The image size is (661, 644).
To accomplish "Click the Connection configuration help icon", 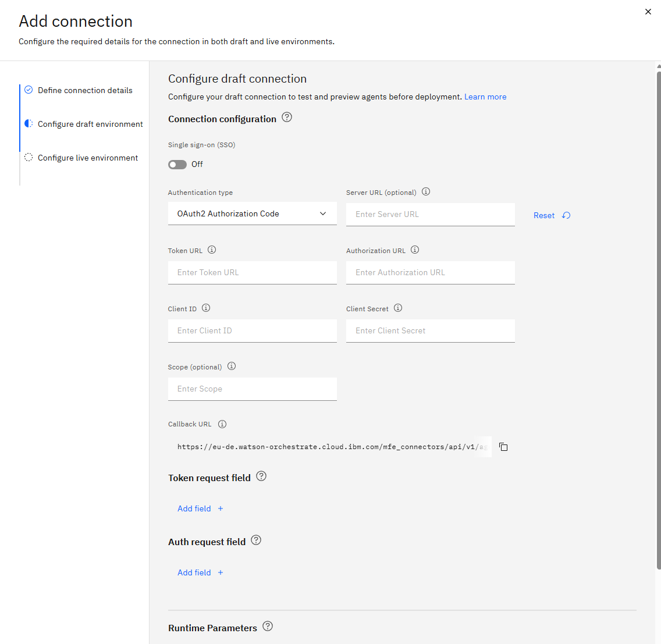I will tap(287, 117).
